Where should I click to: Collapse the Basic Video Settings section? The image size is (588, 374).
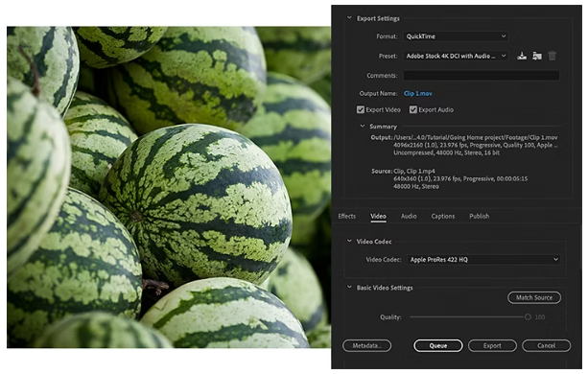point(349,288)
